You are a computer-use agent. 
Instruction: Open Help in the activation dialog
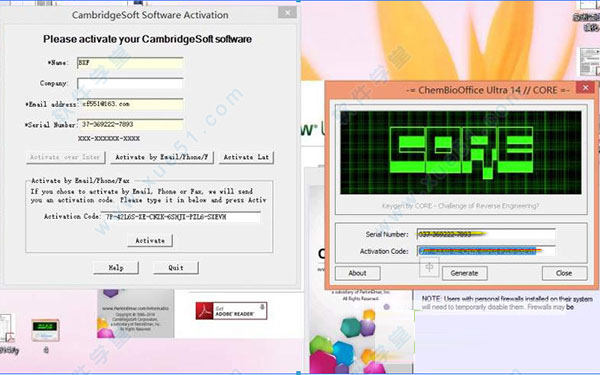[116, 268]
